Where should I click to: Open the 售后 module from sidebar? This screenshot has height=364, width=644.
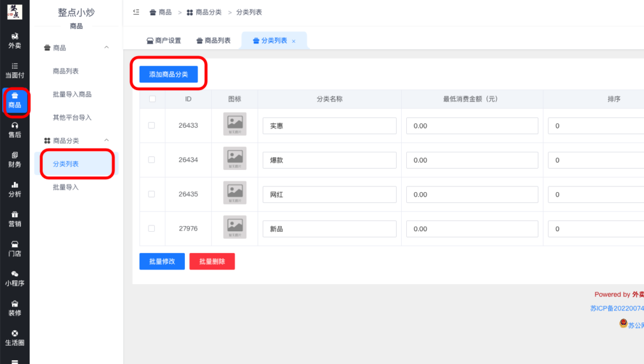tap(14, 132)
